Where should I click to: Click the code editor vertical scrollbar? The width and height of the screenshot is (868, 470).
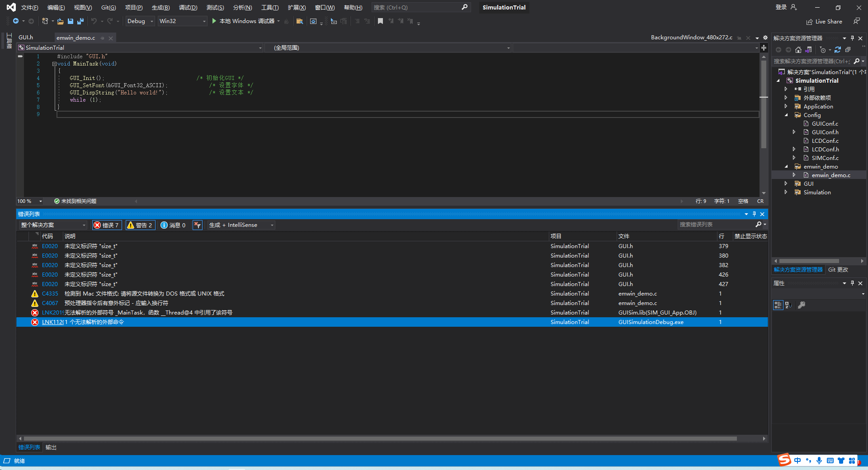coord(764,104)
